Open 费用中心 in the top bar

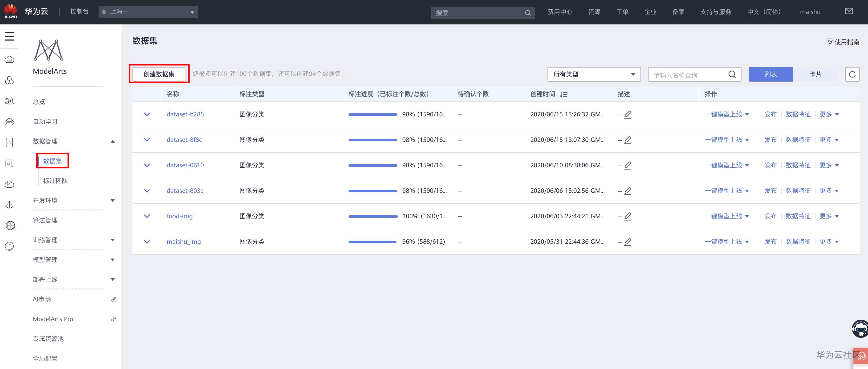[x=560, y=12]
